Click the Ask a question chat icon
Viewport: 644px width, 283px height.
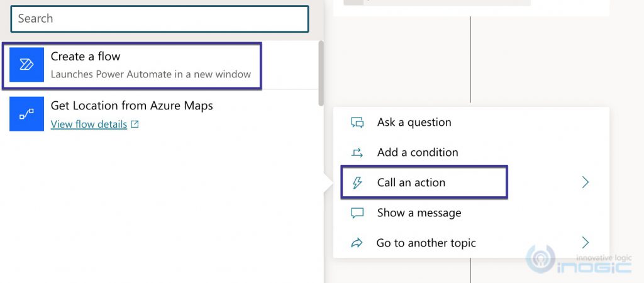coord(357,123)
